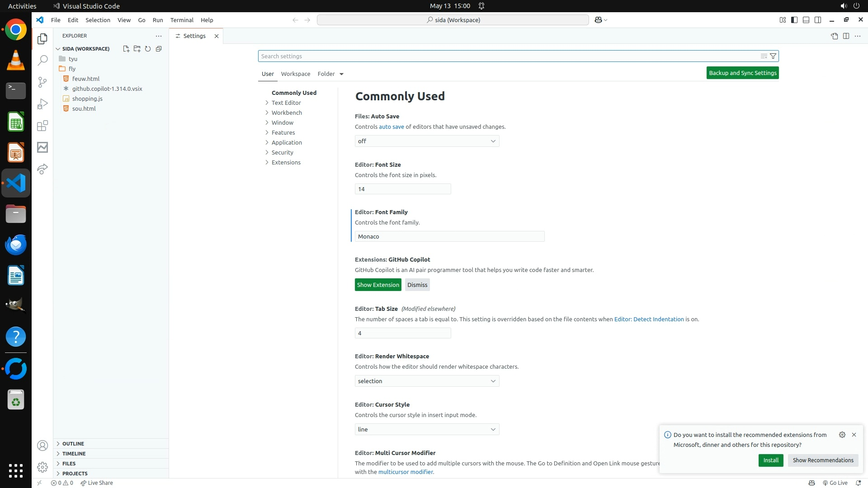Open the Terminal menu
The height and width of the screenshot is (488, 868).
[x=182, y=20]
